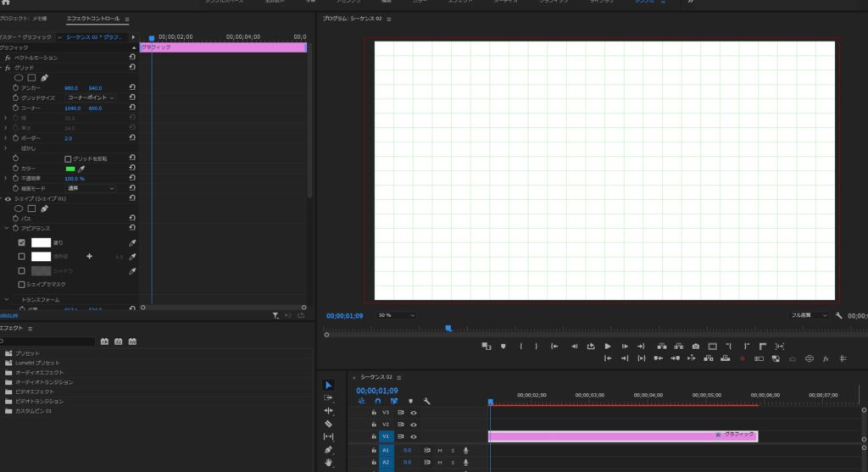Click the Go to In point button
Viewport: 868px width, 472px height.
pos(554,347)
